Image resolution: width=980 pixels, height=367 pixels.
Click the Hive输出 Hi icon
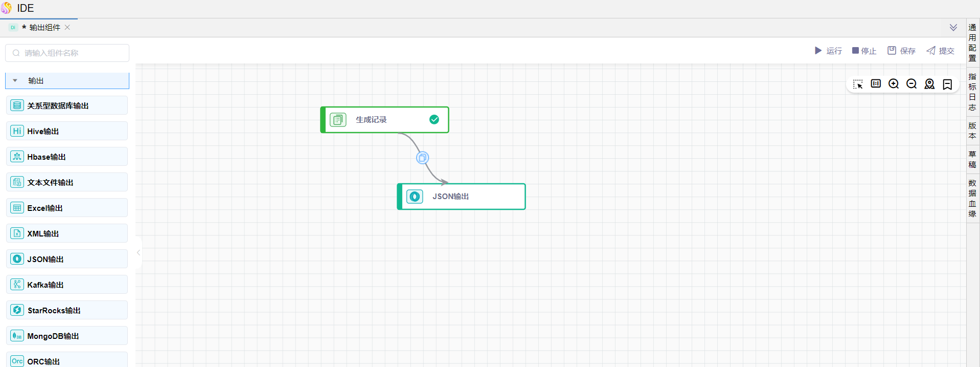(17, 131)
